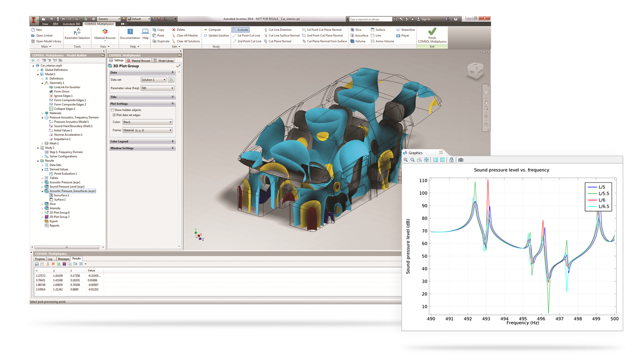Screen dimensions: 644x362
Task: Select Isosurface 1 tree node
Action: 59,195
